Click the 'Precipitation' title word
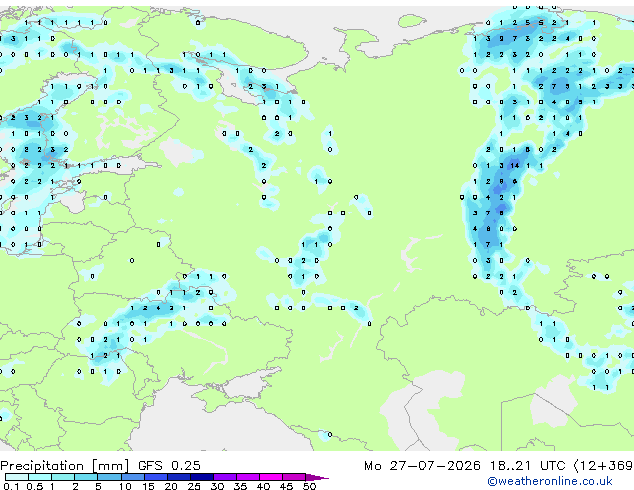The image size is (634, 490). coord(42,466)
